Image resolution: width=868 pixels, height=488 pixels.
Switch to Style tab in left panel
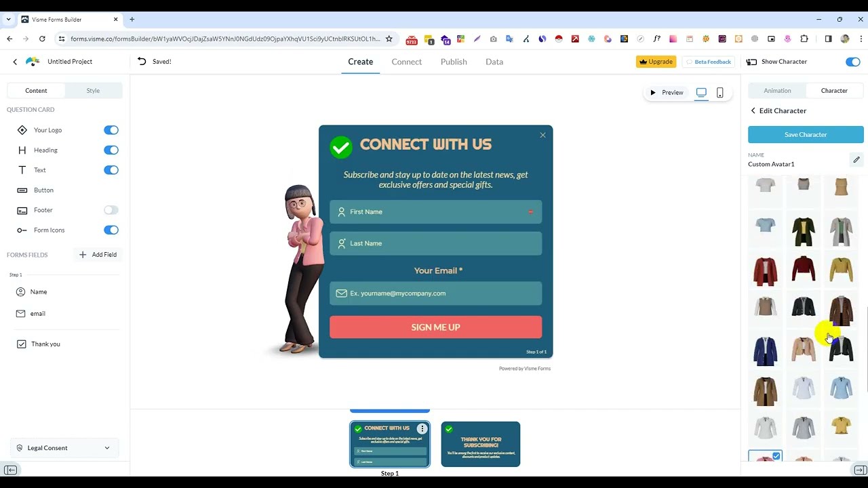click(93, 91)
